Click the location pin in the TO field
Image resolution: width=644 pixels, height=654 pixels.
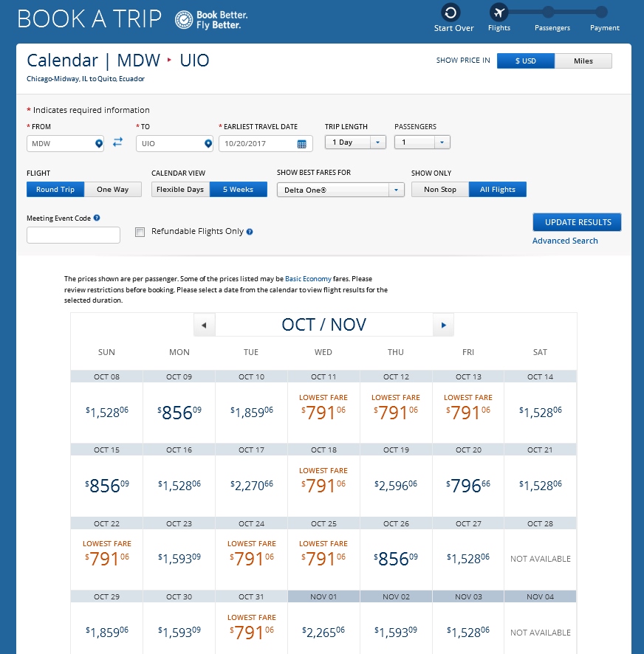coord(208,143)
